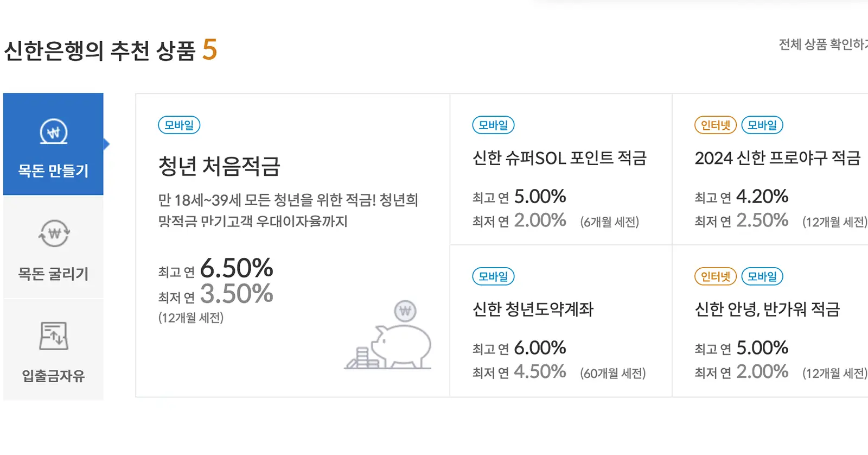Screen dimensions: 868x455
Task: Click the orange 5 next to the heading
Action: tap(210, 52)
